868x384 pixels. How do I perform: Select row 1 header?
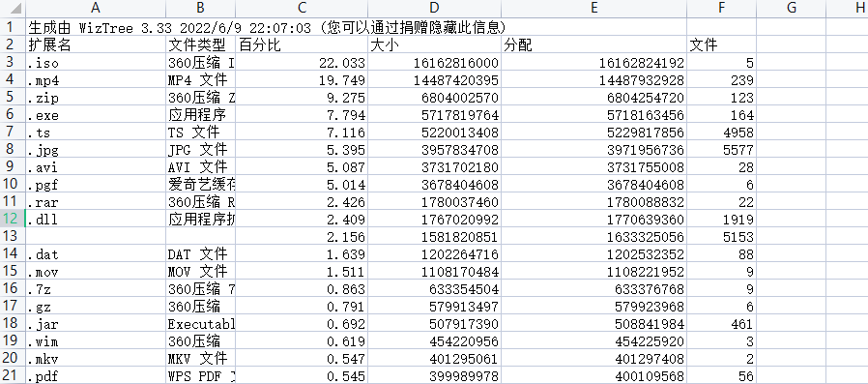[x=13, y=26]
